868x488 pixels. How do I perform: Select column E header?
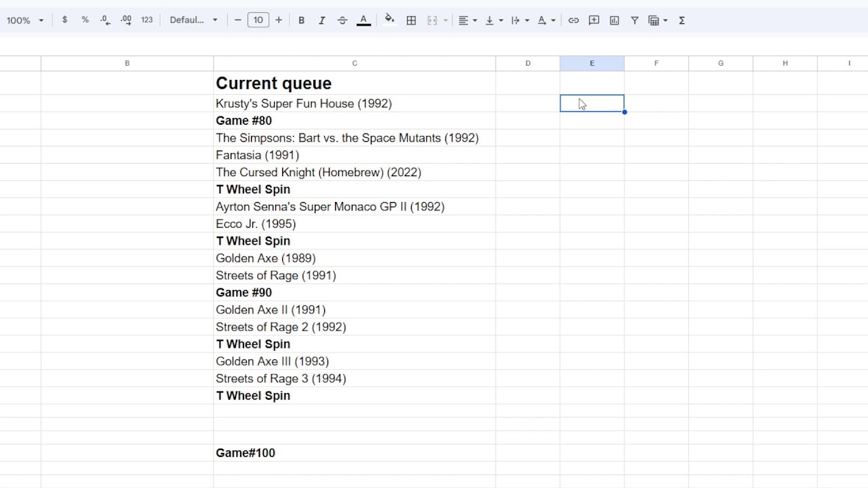(x=592, y=63)
